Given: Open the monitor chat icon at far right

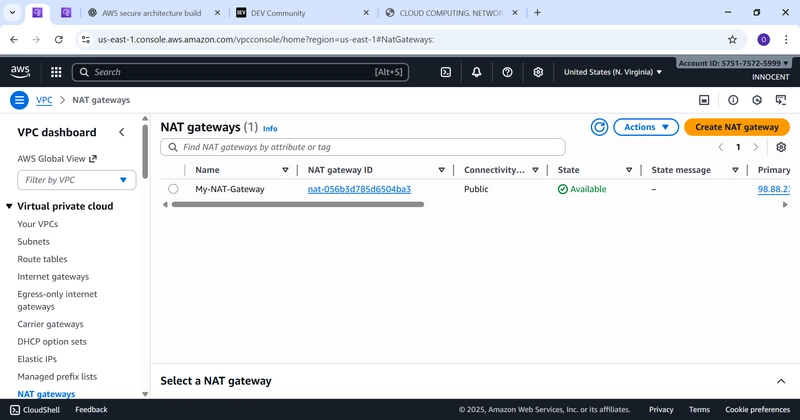Looking at the screenshot, I should 781,100.
